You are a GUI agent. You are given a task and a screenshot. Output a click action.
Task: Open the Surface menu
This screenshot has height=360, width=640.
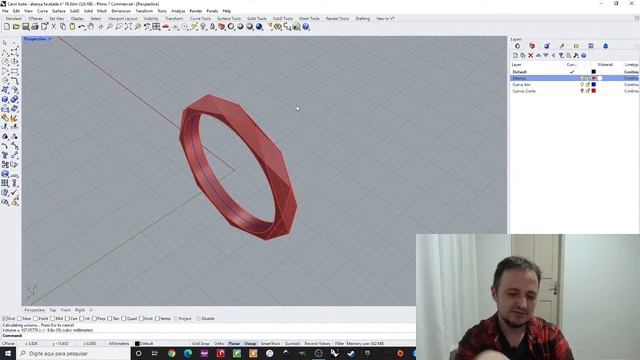(58, 11)
